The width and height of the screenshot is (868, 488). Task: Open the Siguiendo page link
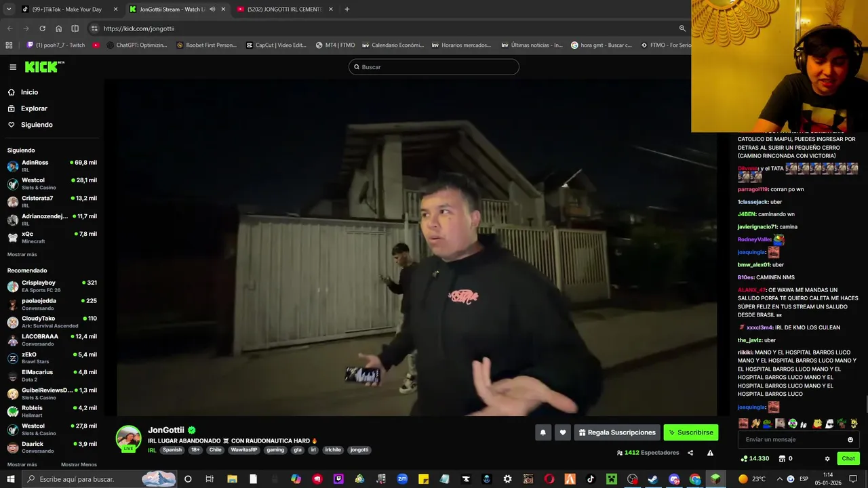37,125
